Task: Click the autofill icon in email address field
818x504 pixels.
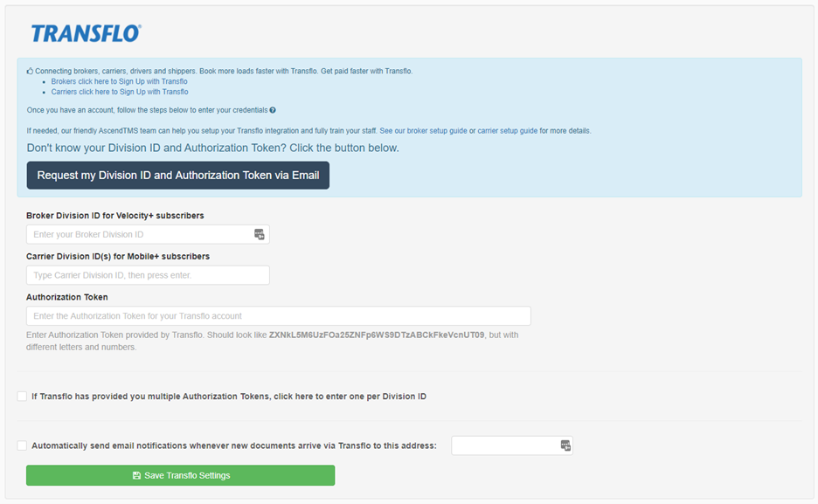Action: point(565,445)
